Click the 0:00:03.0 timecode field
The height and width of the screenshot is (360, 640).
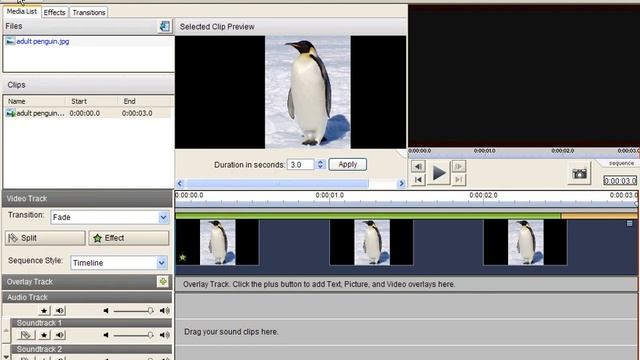[x=620, y=180]
